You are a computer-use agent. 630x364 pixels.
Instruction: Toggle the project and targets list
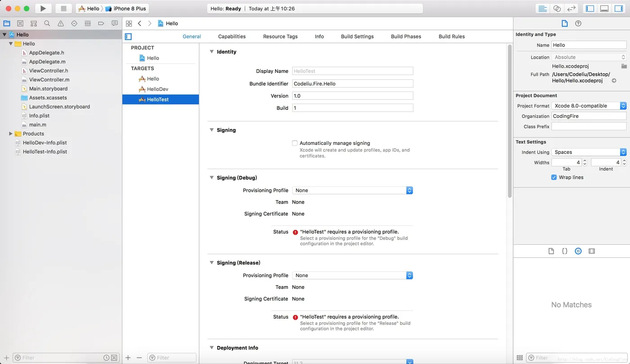pos(128,36)
